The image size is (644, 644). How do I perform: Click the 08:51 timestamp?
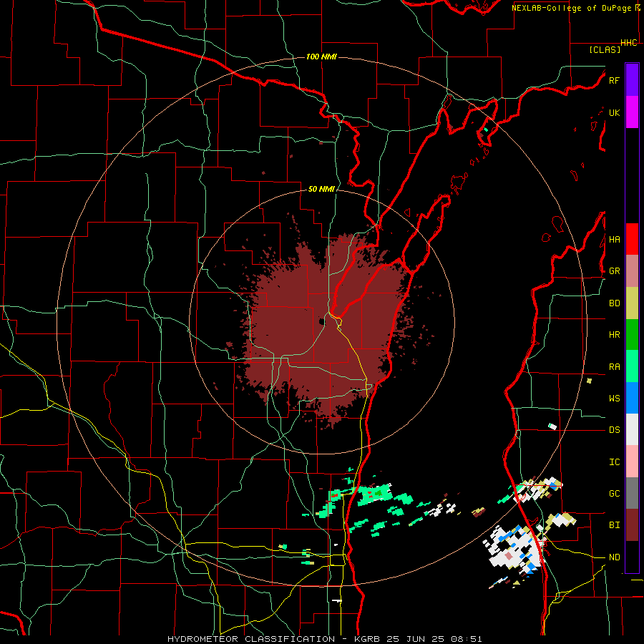click(466, 639)
